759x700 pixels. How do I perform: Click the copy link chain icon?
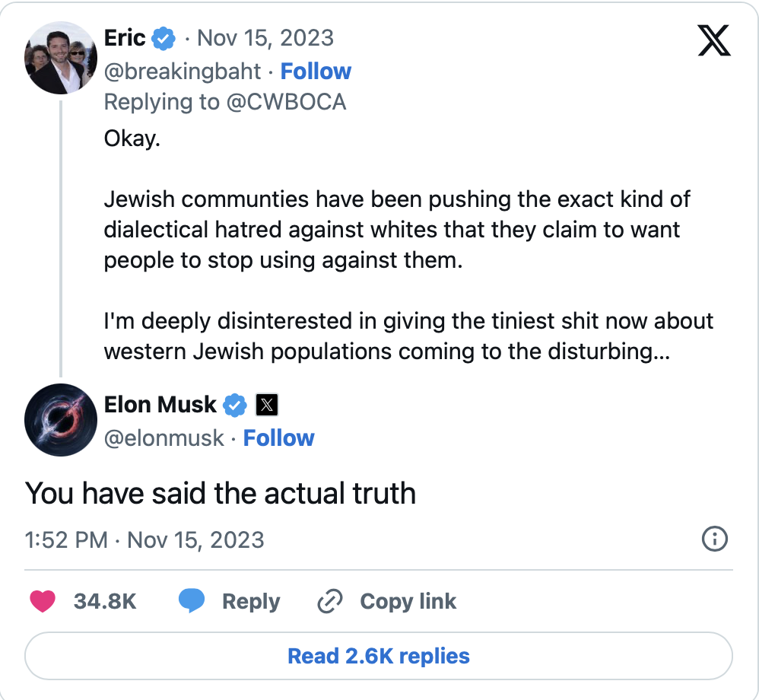[x=330, y=602]
